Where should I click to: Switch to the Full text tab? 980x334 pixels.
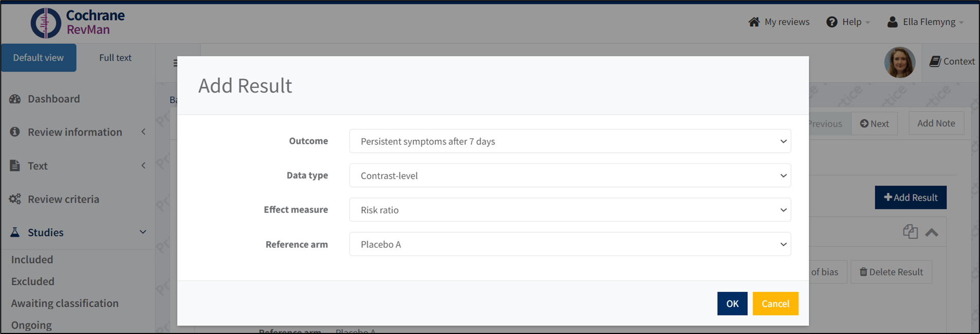(x=115, y=58)
